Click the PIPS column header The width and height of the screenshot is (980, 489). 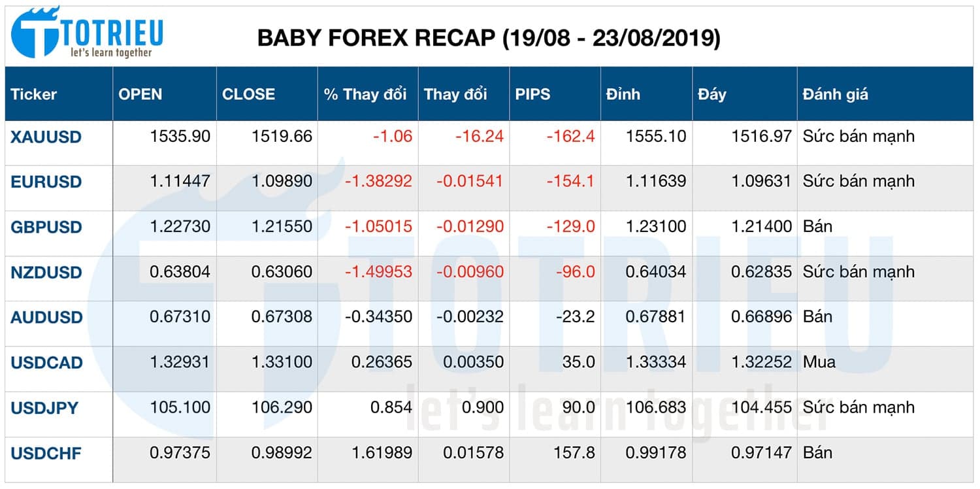click(x=532, y=94)
